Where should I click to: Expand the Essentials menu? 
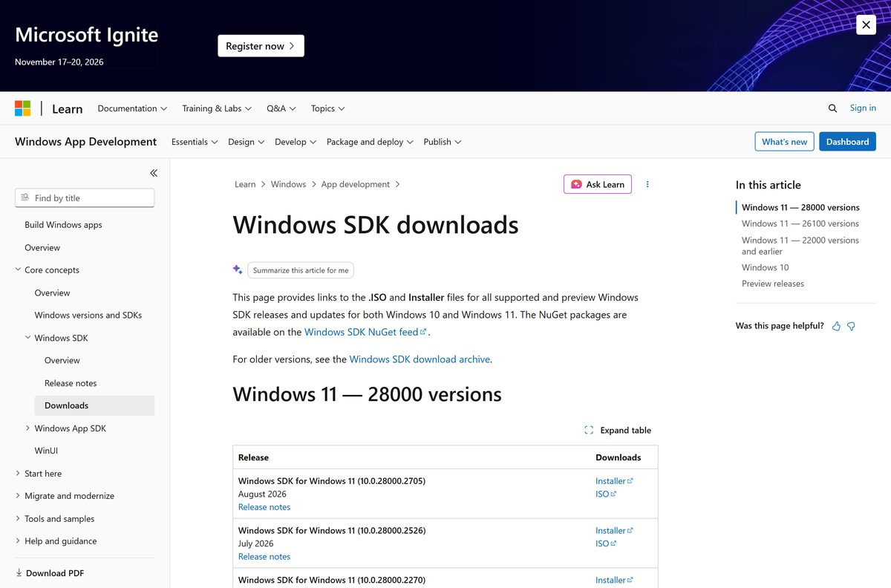click(195, 142)
